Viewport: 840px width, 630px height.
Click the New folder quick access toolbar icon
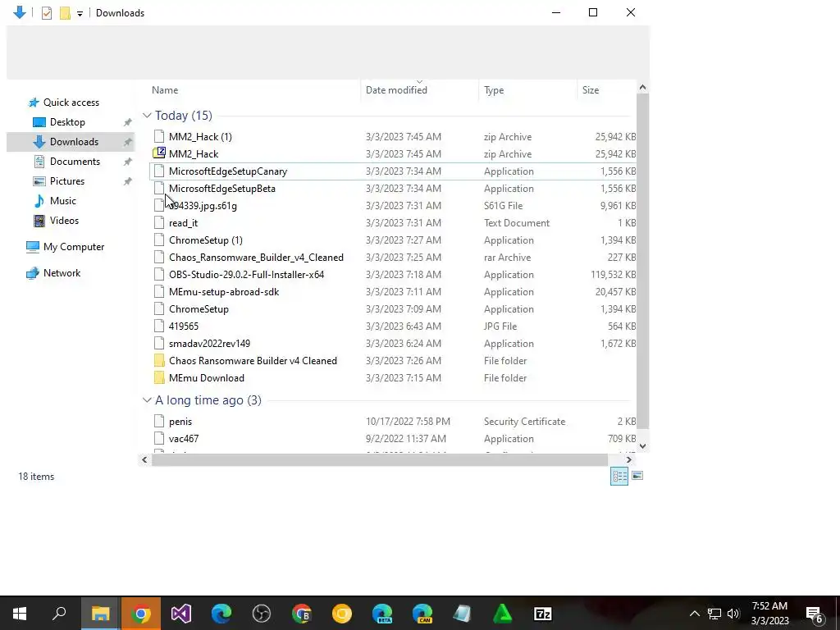[65, 13]
